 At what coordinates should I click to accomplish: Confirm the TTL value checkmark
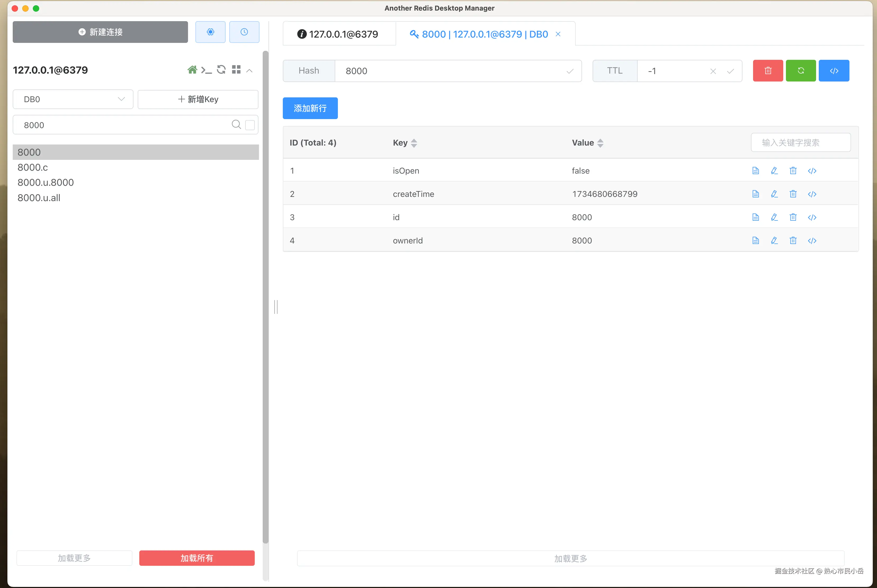point(730,71)
